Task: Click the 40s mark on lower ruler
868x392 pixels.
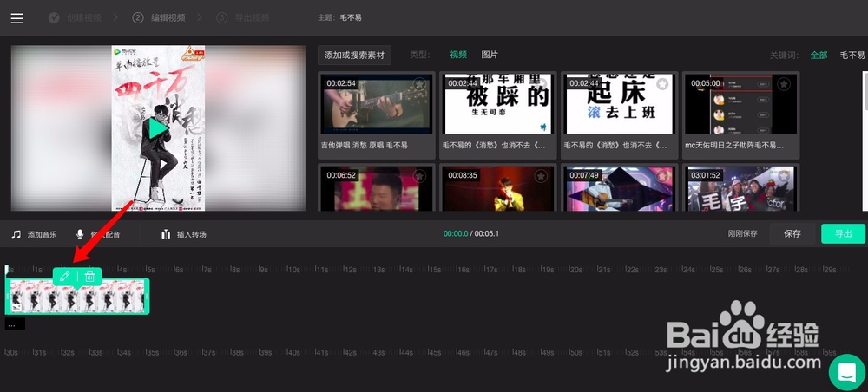Action: click(293, 352)
